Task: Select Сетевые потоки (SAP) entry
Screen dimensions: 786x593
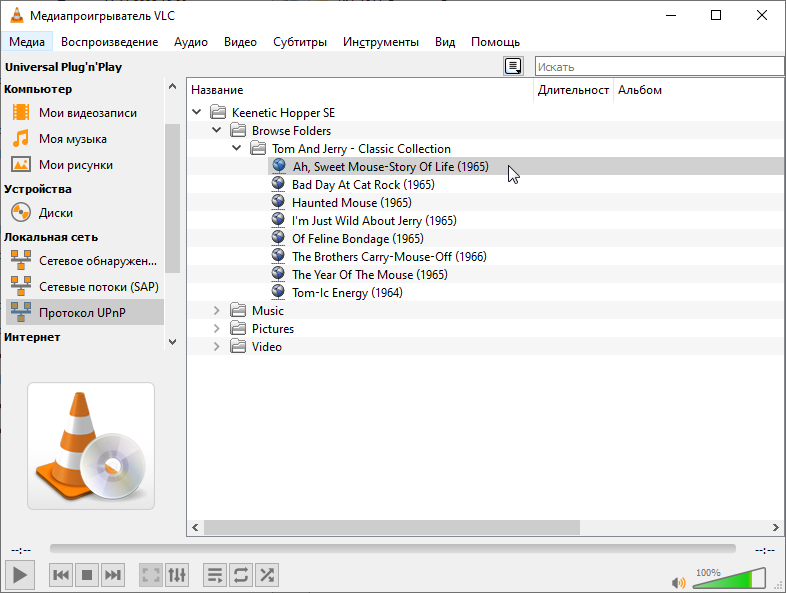Action: (84, 287)
